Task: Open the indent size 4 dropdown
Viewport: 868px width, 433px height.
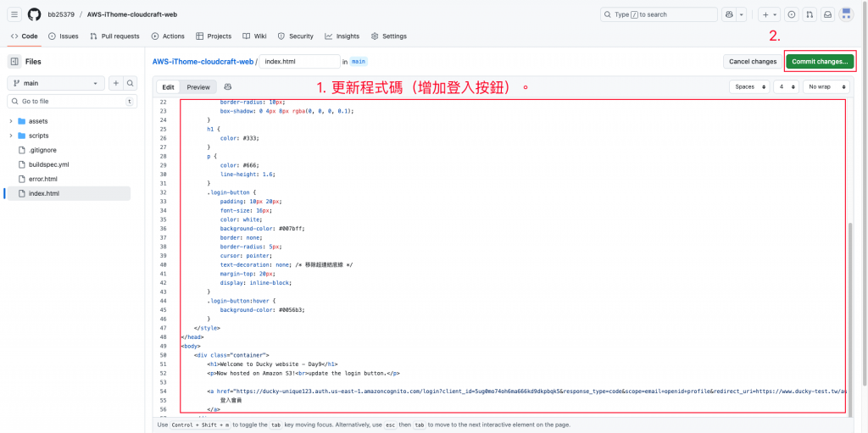Action: [786, 87]
